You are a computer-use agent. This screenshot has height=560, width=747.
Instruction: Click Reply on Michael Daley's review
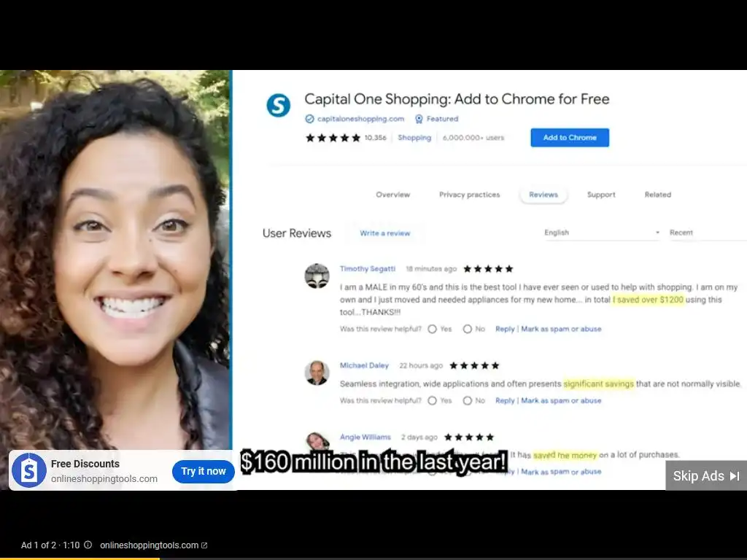click(x=505, y=401)
